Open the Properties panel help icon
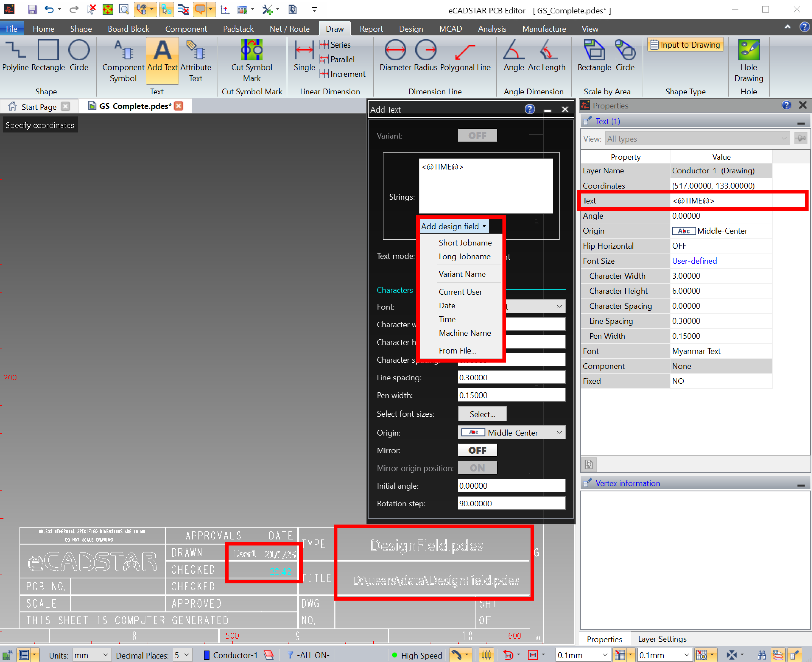The image size is (812, 662). coord(786,105)
